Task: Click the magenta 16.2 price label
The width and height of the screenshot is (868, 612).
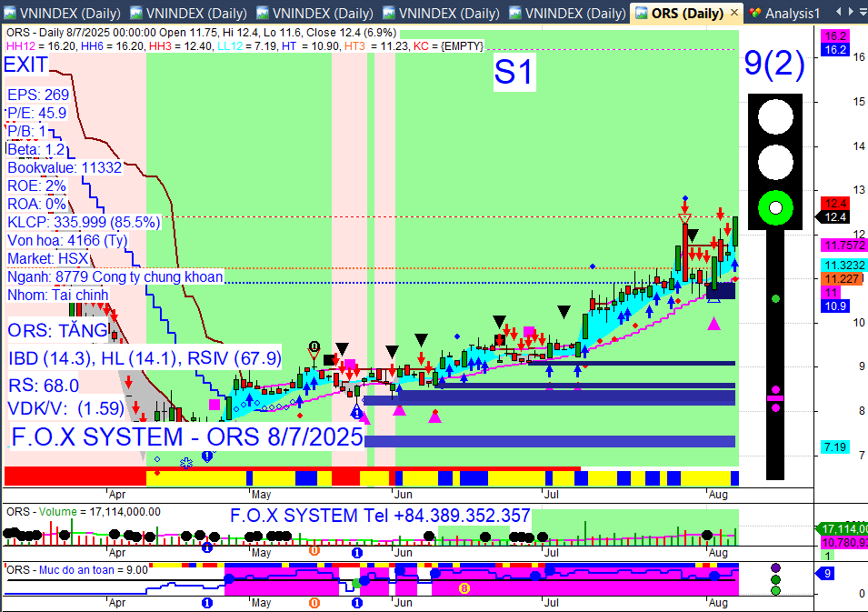Action: tap(835, 36)
